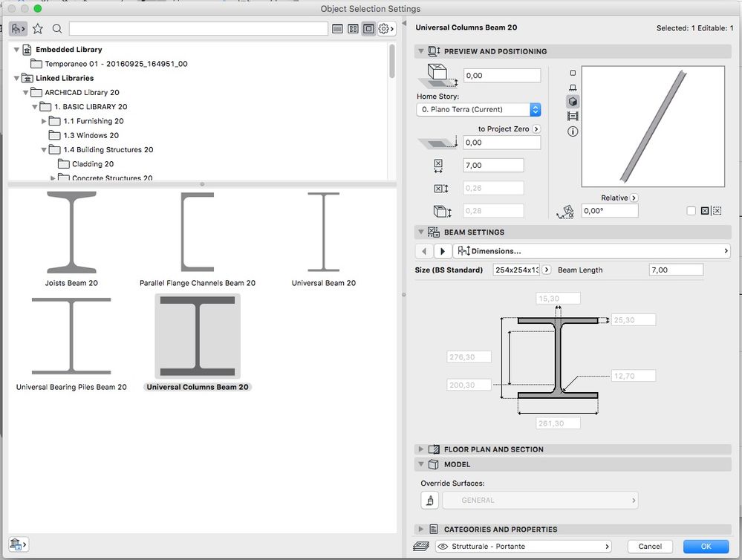Click the elevation to Project Zero field
The image size is (742, 560).
(502, 143)
